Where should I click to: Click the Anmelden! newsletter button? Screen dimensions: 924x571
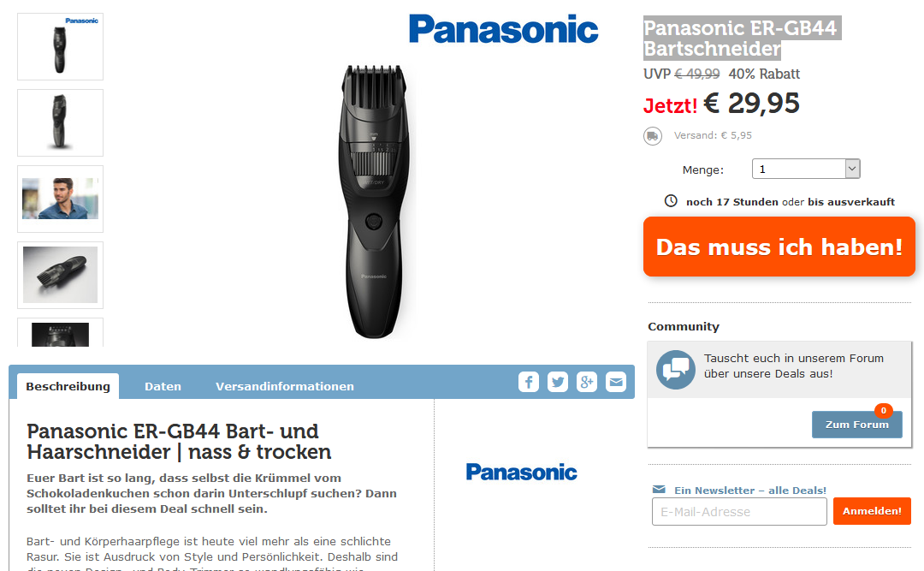click(x=872, y=511)
